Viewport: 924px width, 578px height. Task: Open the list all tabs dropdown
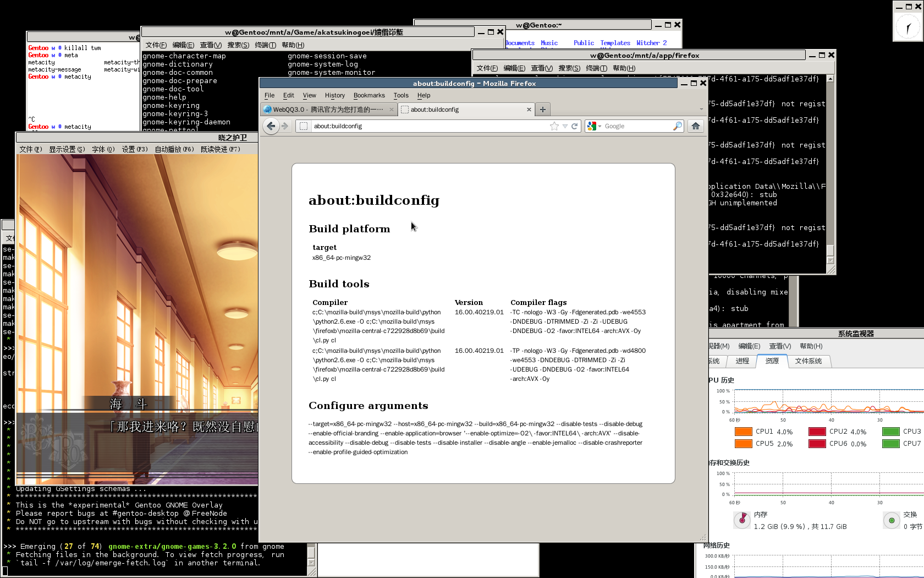coord(701,110)
